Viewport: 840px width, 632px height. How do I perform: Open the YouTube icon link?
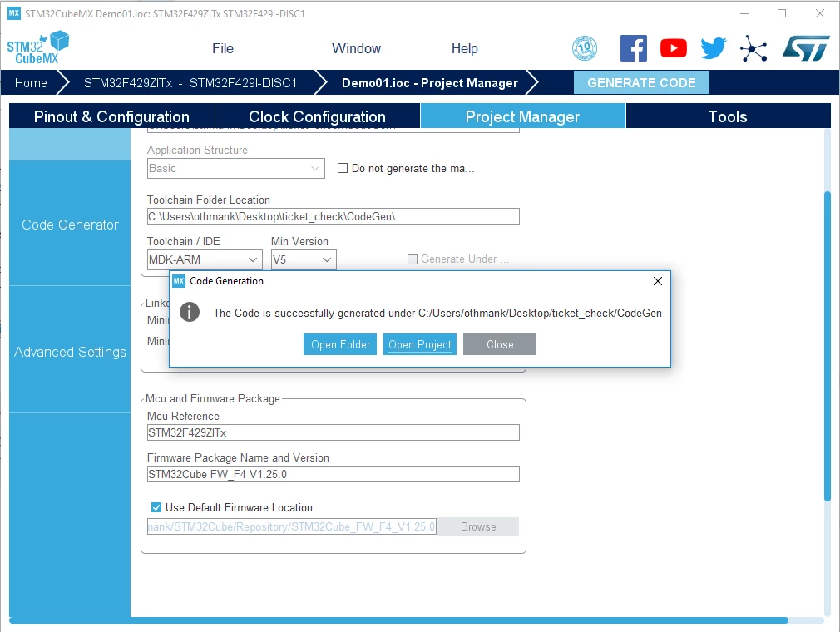[x=674, y=48]
